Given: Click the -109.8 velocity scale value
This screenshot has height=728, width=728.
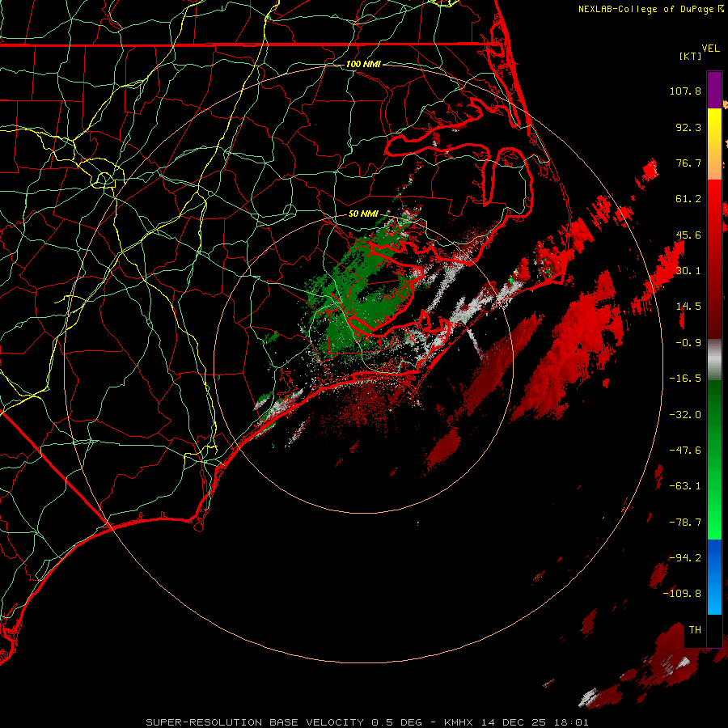Looking at the screenshot, I should (682, 594).
